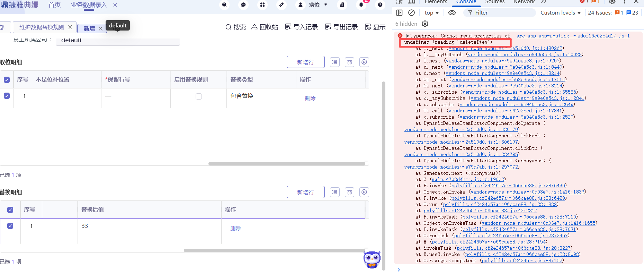Click the console Filter input field
This screenshot has height=274, width=644.
click(x=502, y=13)
